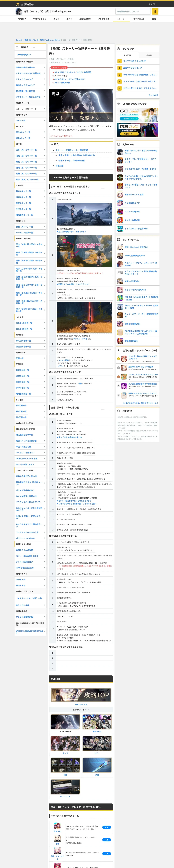This screenshot has height=868, width=174.
Task: Open ストーリー攻略チャート in sidebar menu
Action: [x=30, y=109]
